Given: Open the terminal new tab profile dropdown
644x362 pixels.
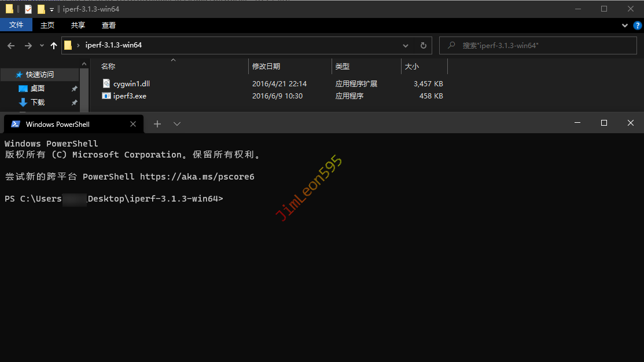Looking at the screenshot, I should point(177,124).
